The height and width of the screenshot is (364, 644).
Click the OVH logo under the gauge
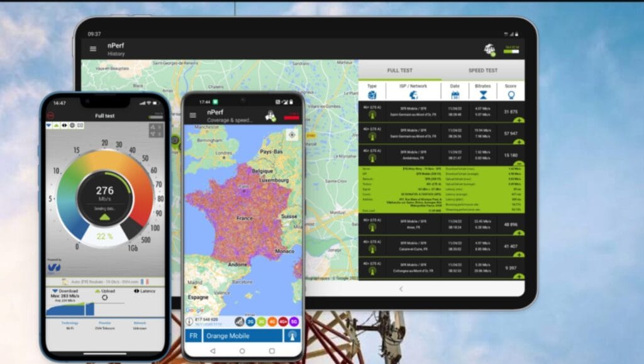tap(54, 268)
